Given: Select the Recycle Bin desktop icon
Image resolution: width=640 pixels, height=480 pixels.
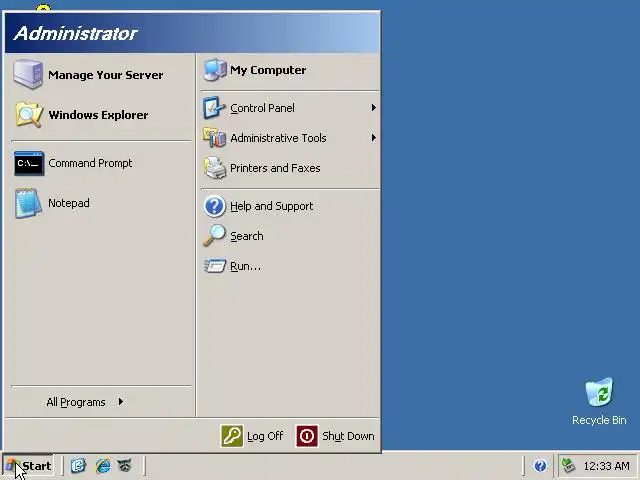Looking at the screenshot, I should coord(599,392).
